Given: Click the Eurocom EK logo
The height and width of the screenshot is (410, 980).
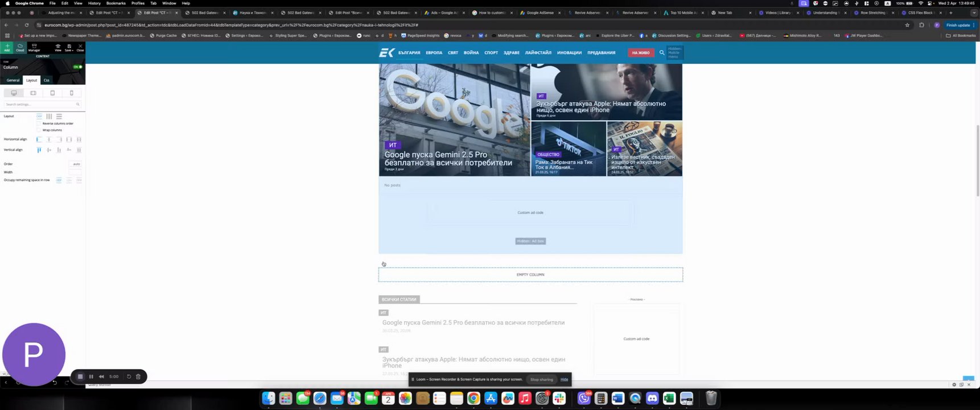Looking at the screenshot, I should click(387, 53).
